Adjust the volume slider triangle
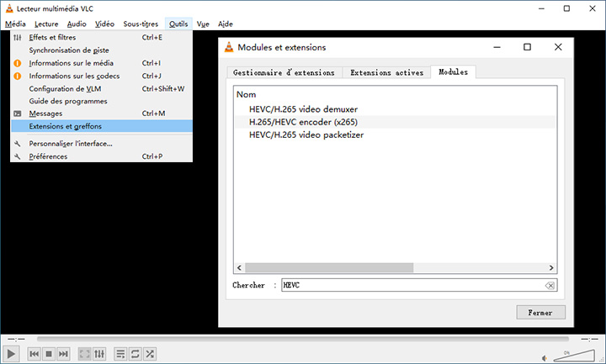 coord(574,356)
